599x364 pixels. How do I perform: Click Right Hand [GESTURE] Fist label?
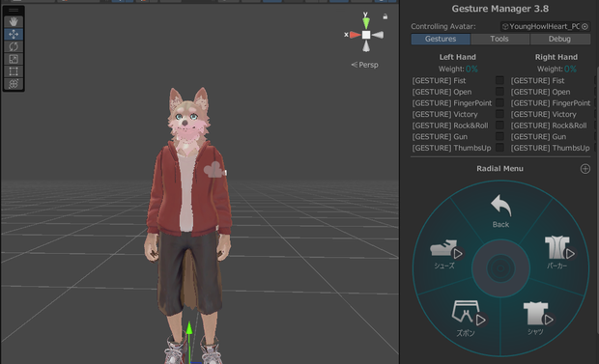click(x=537, y=80)
